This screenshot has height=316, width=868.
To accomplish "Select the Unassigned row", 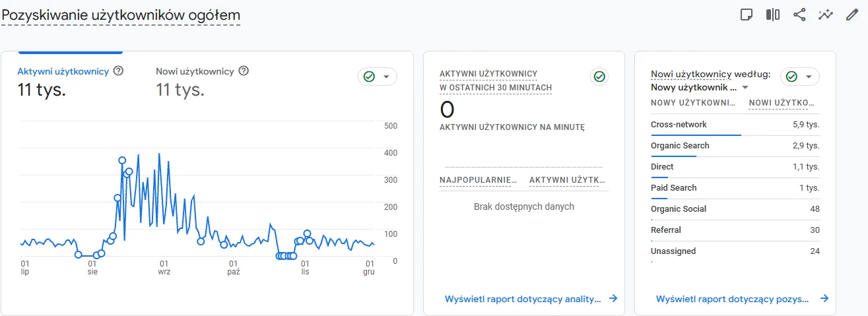I will [735, 251].
